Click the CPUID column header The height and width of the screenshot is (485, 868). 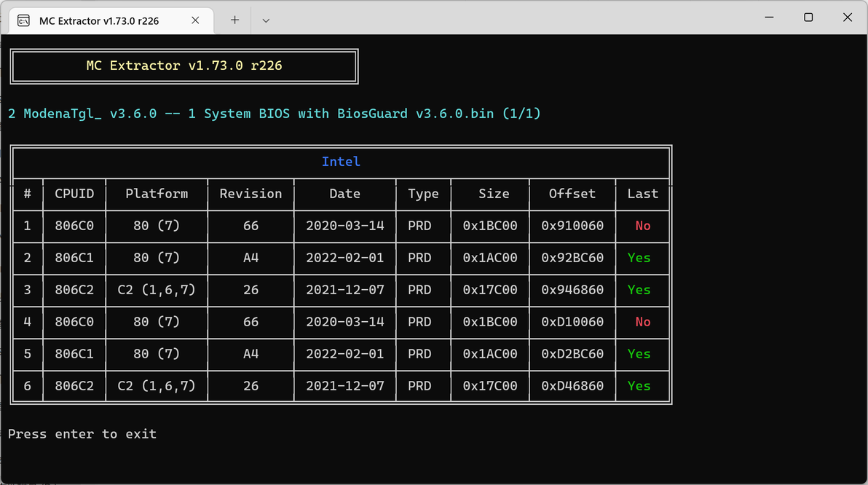74,194
